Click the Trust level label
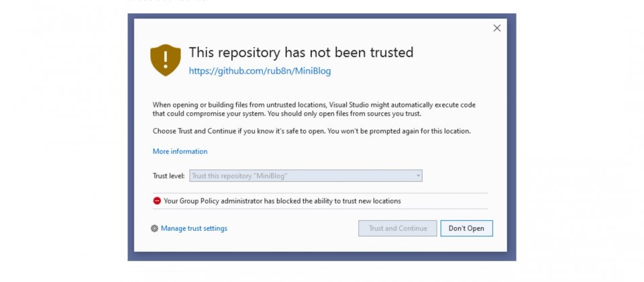 [x=168, y=176]
